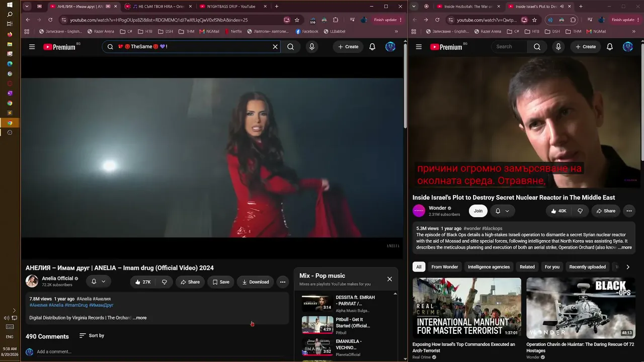This screenshot has height=362, width=644.
Task: Start voice search in the left YouTube window
Action: 312,47
